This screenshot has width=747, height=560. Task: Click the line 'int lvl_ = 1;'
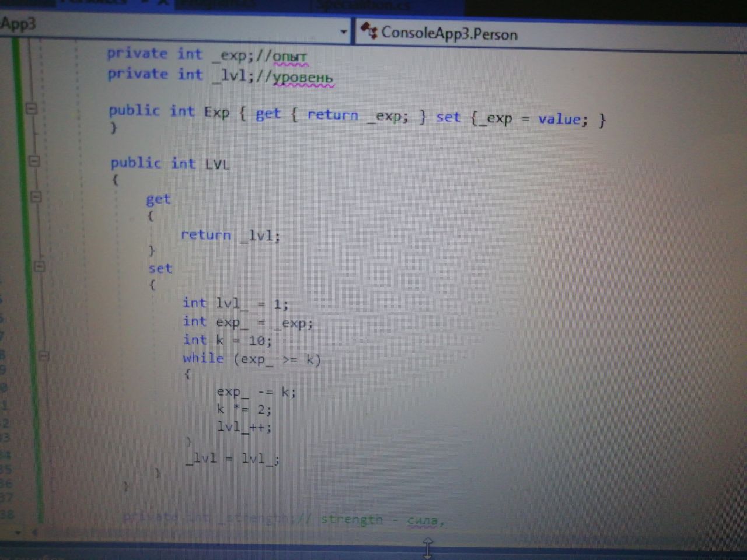pos(235,303)
